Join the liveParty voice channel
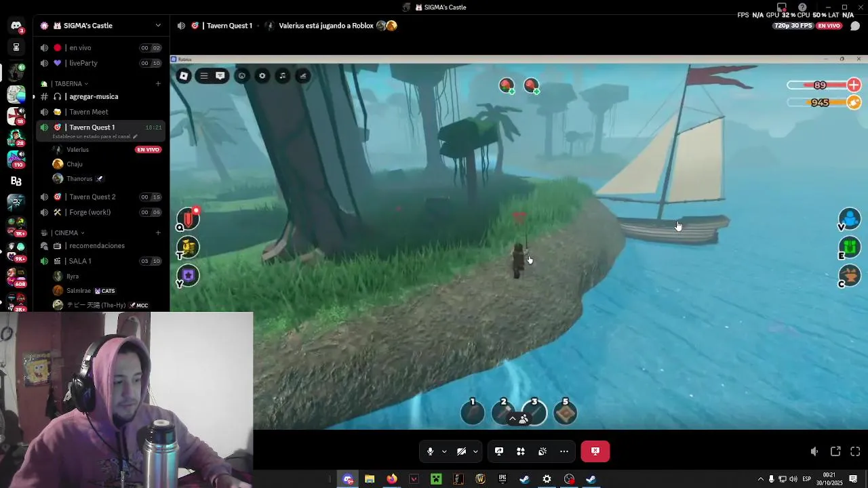868x488 pixels. 101,63
